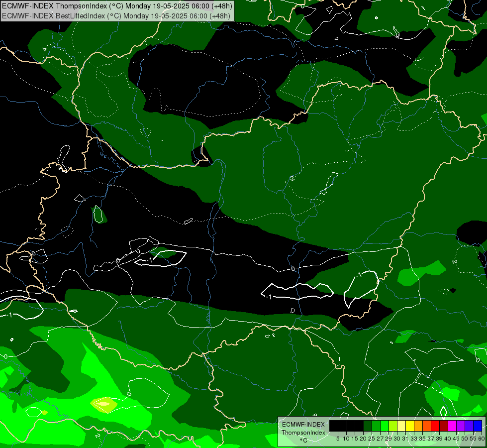487x448 pixels.
Task: Click the legend scale value 55
Action: 473,439
